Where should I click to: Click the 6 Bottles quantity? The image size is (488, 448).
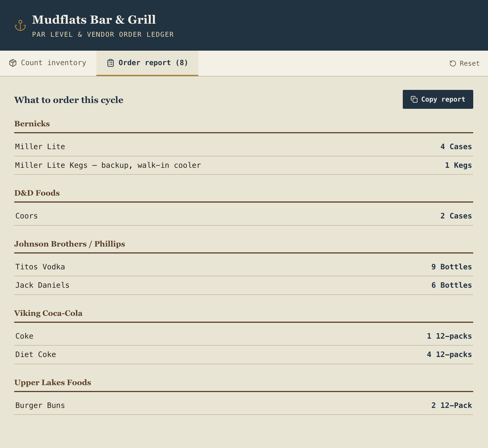[452, 285]
